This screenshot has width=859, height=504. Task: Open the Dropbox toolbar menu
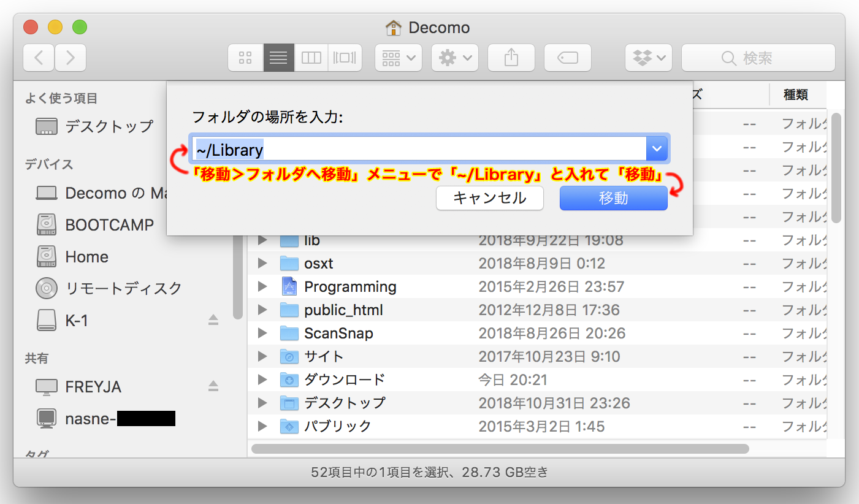648,58
